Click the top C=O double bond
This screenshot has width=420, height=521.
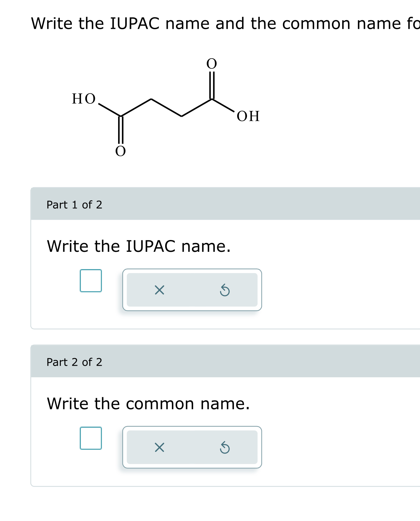[x=212, y=84]
